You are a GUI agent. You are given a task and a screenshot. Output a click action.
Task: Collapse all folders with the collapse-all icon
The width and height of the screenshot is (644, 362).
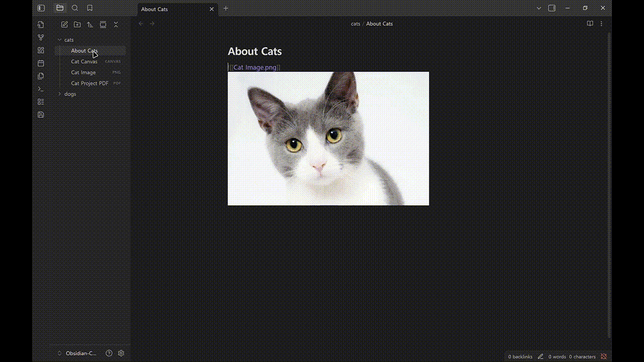click(x=116, y=25)
